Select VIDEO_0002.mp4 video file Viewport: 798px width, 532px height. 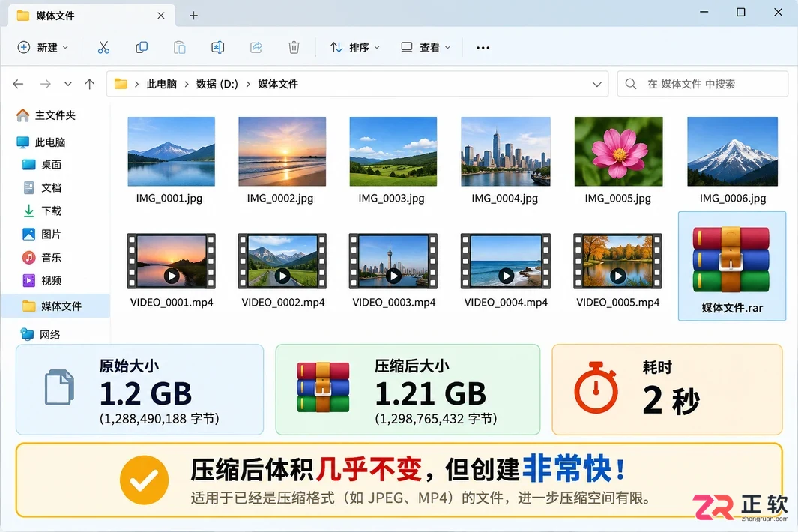tap(282, 270)
